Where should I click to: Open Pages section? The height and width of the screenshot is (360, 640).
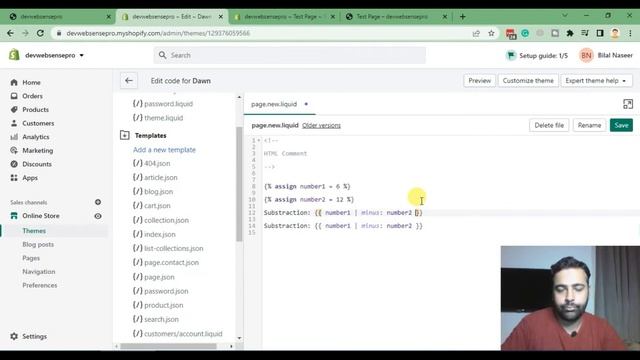[31, 258]
